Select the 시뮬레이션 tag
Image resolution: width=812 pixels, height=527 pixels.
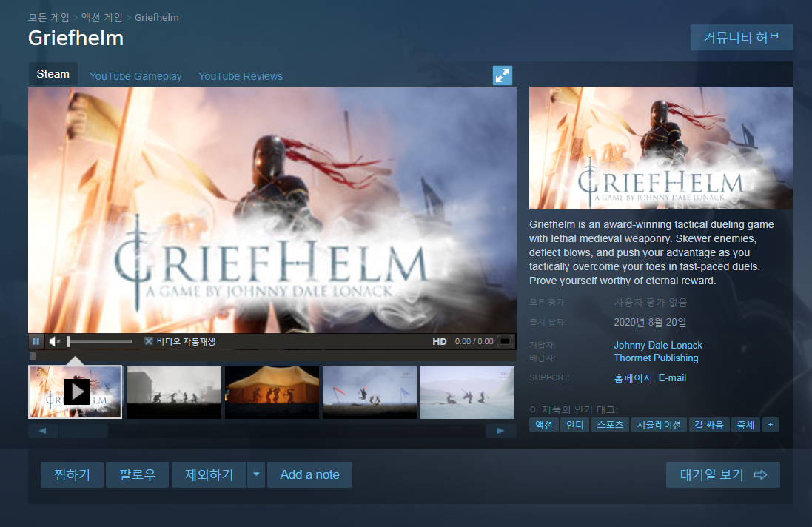(659, 425)
